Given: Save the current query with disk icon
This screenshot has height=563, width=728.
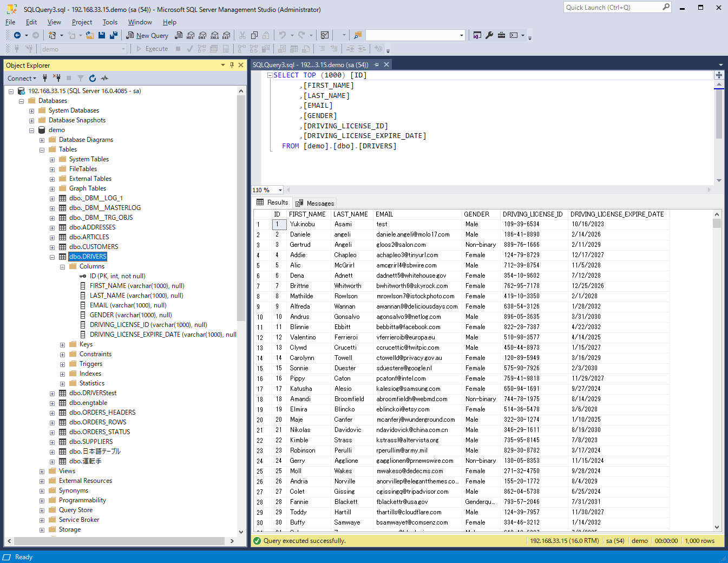Looking at the screenshot, I should tap(102, 35).
